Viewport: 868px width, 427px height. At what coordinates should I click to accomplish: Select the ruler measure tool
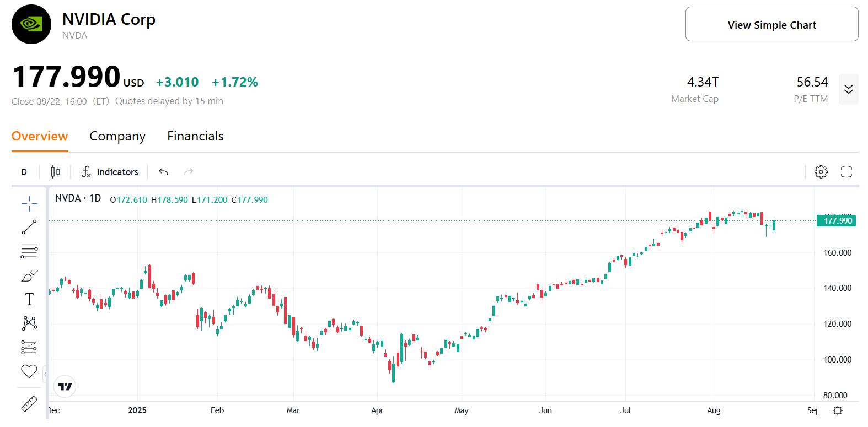click(x=29, y=404)
